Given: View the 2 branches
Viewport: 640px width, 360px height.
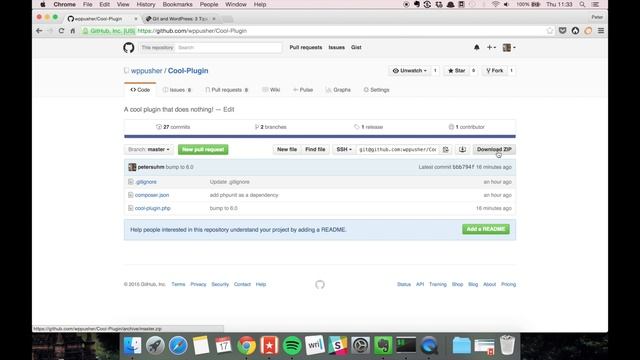Looking at the screenshot, I should (x=271, y=127).
